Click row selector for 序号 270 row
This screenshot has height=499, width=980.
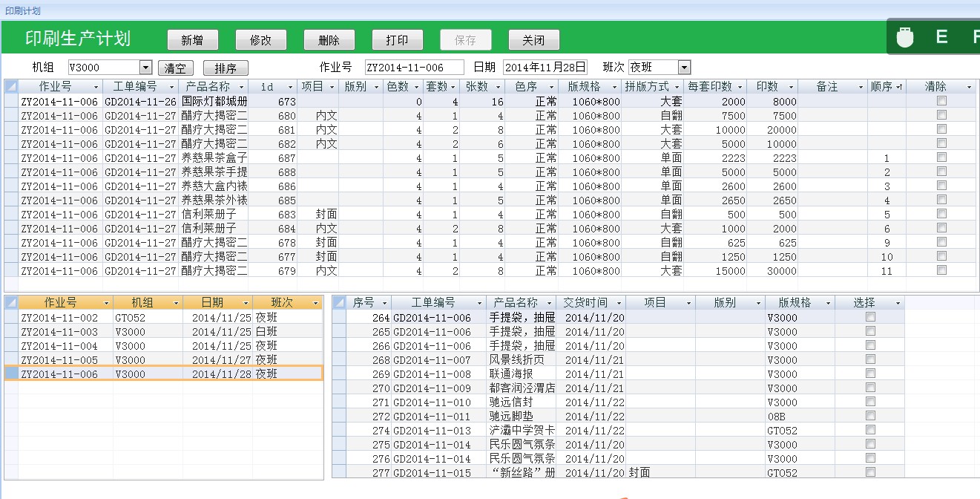(339, 388)
